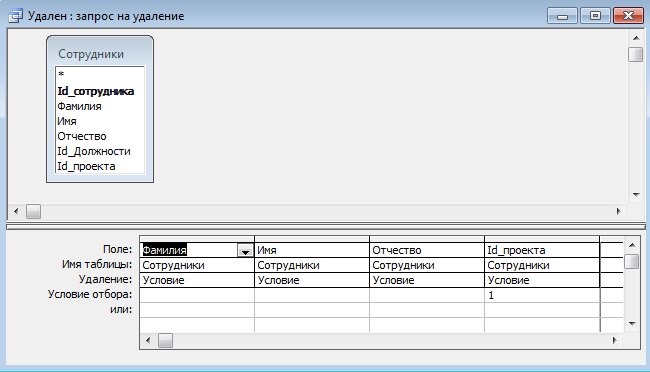Screen dimensions: 650x372
Task: Click empty criteria cell under Фамилия
Action: click(x=197, y=295)
